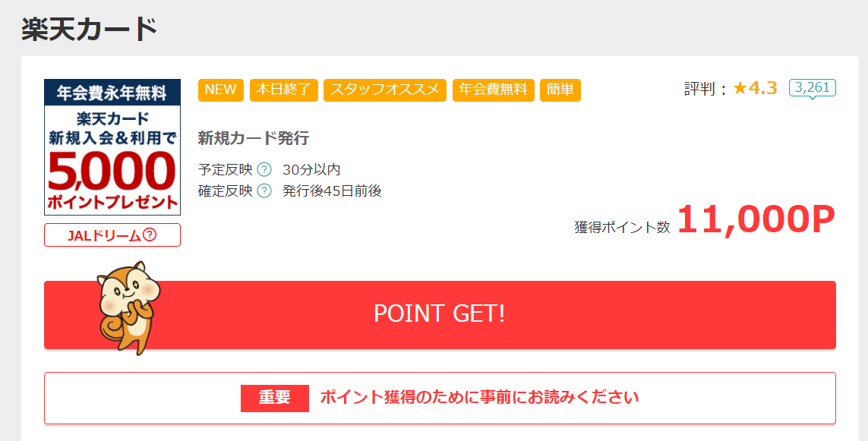
Task: Click the help icon beside 確定反映
Action: [264, 191]
